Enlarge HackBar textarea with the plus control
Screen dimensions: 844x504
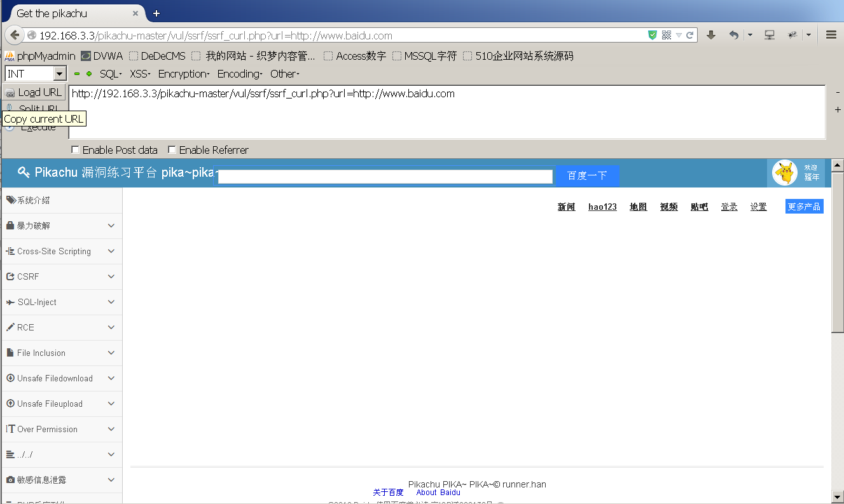[838, 110]
